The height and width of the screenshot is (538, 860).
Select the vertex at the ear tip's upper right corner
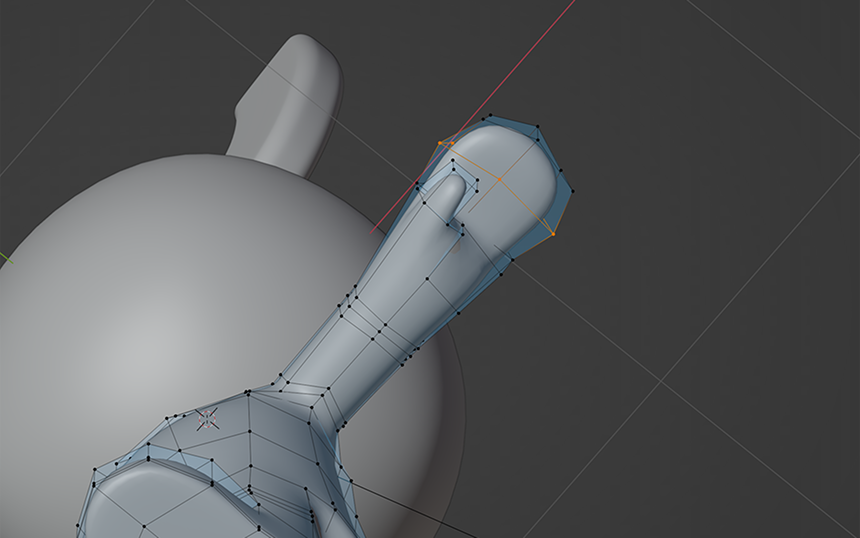point(538,127)
